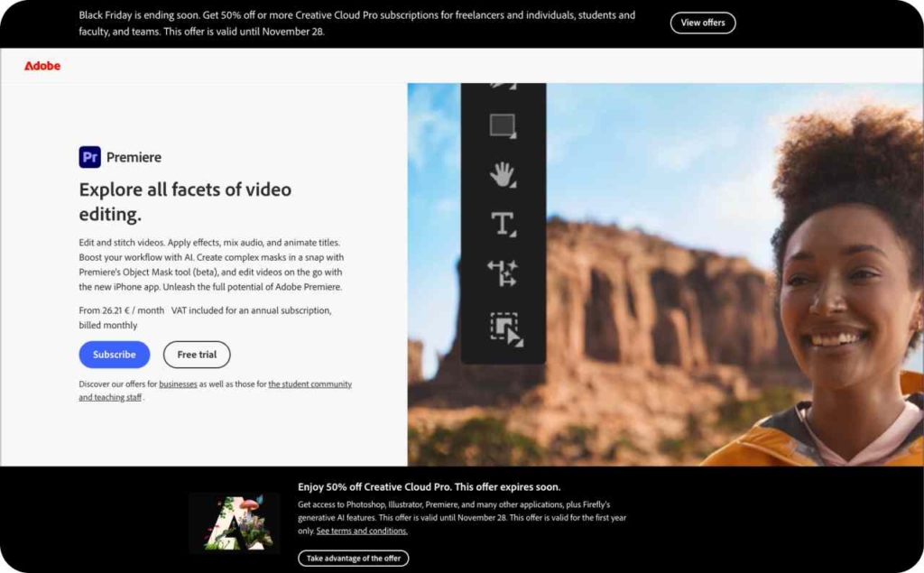The height and width of the screenshot is (573, 924).
Task: Select the Rectangle tool in the toolbar
Action: 504,126
